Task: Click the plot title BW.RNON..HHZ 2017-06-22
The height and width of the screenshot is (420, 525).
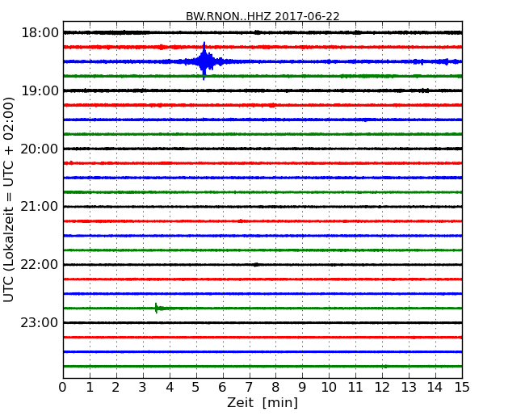Action: 262,16
